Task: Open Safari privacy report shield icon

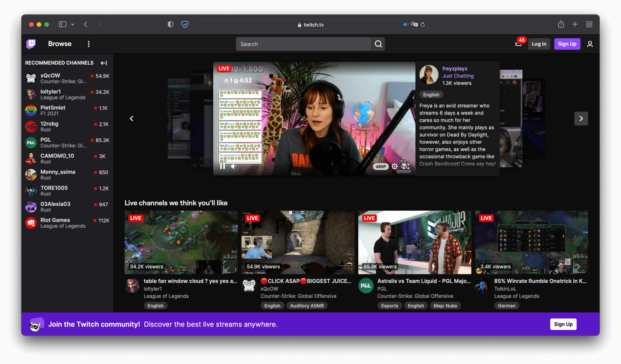Action: tap(170, 24)
